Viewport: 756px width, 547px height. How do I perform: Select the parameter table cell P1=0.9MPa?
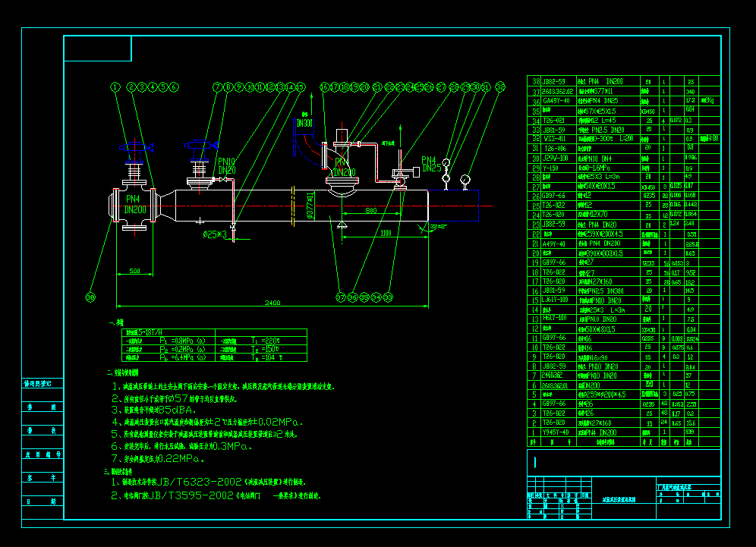[182, 340]
